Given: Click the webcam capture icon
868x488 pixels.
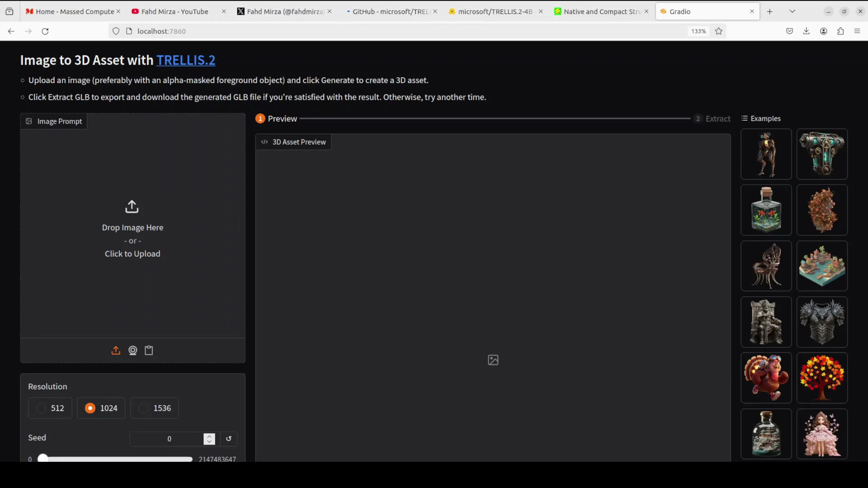Looking at the screenshot, I should coord(132,351).
